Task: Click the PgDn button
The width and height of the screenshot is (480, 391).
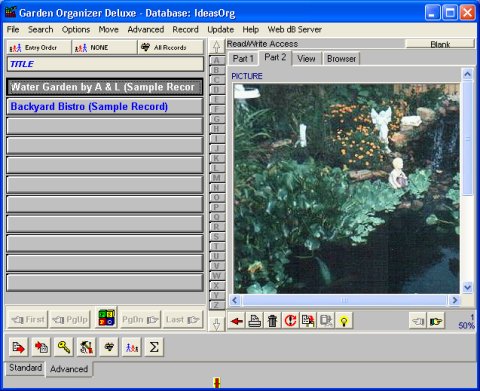Action: [x=140, y=320]
